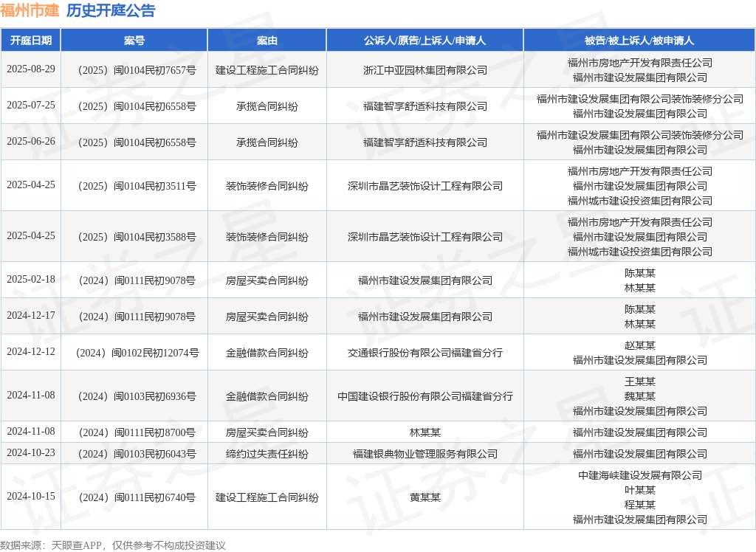The width and height of the screenshot is (756, 552).
Task: Click the 开庭日期 column header
Action: [x=31, y=41]
